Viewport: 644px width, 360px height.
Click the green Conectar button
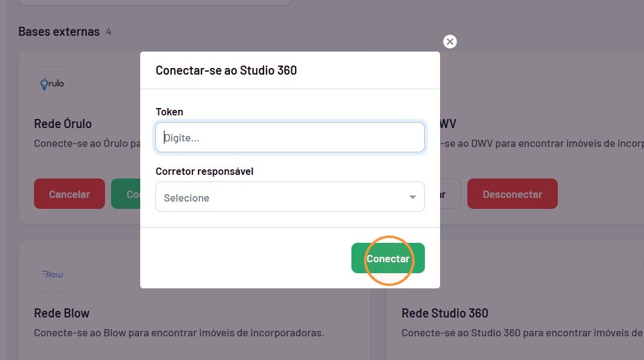388,258
